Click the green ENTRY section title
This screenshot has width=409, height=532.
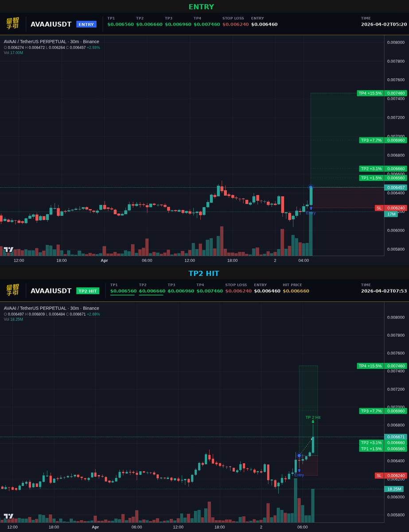click(201, 7)
